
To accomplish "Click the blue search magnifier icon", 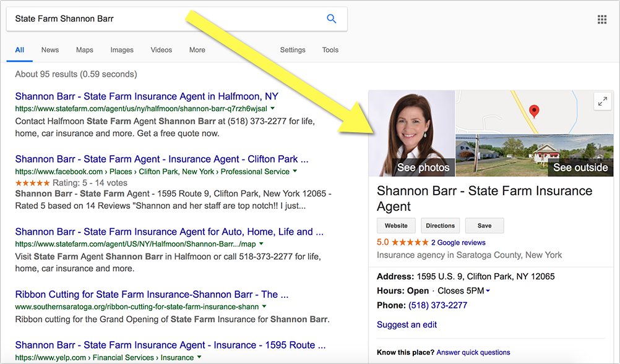I will (332, 19).
